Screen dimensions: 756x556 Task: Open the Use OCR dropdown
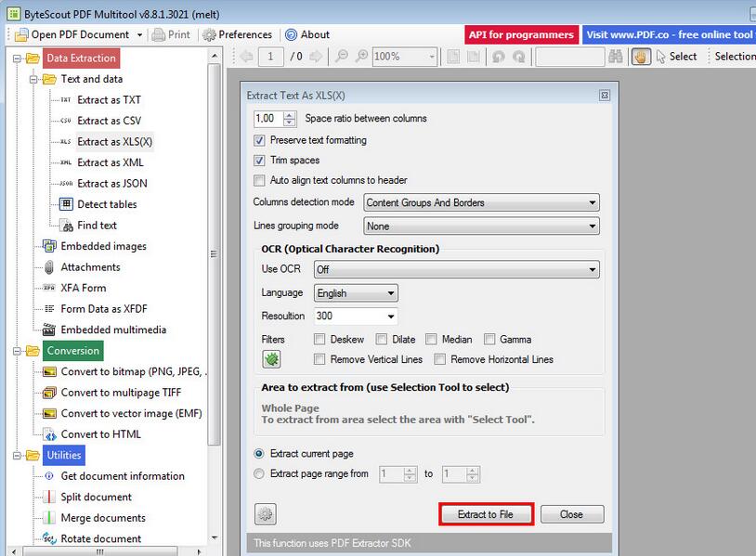(x=457, y=269)
